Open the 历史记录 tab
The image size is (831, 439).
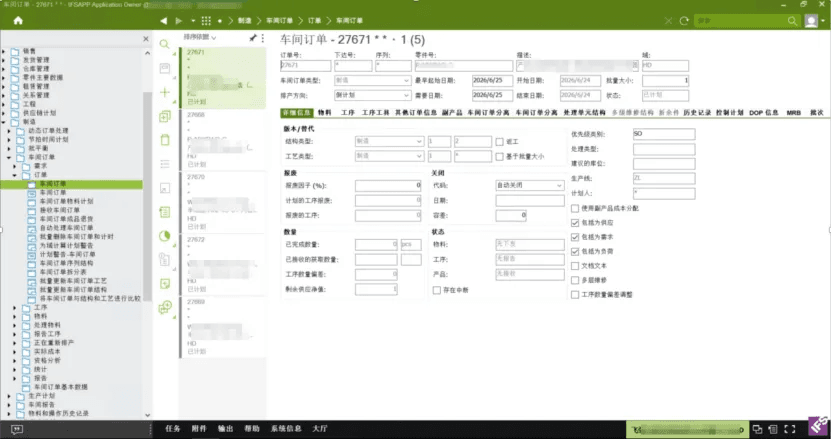pos(697,113)
